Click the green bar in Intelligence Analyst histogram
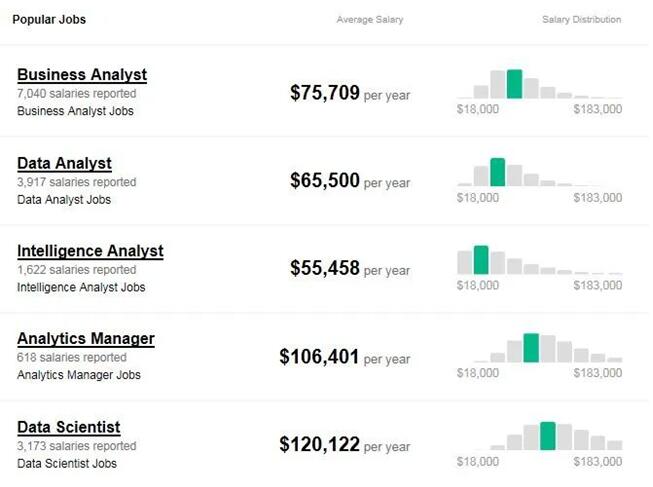This screenshot has height=487, width=653. pos(481,260)
